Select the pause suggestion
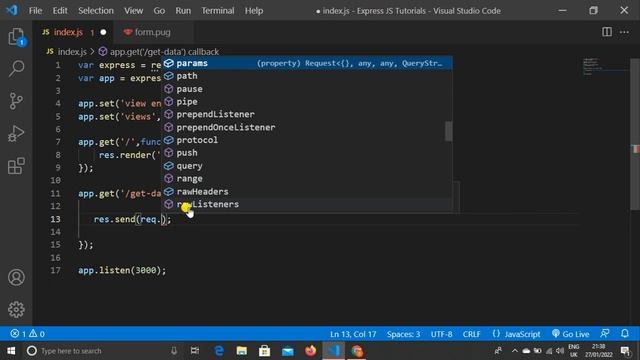Viewport: 640px width, 360px height. tap(307, 89)
